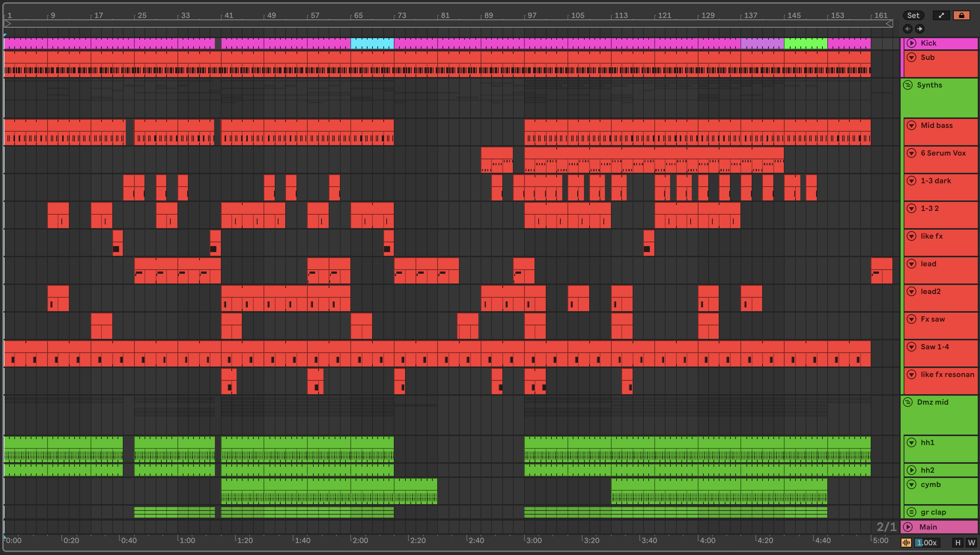980x555 pixels.
Task: Click the gr clap group icon
Action: click(x=911, y=512)
